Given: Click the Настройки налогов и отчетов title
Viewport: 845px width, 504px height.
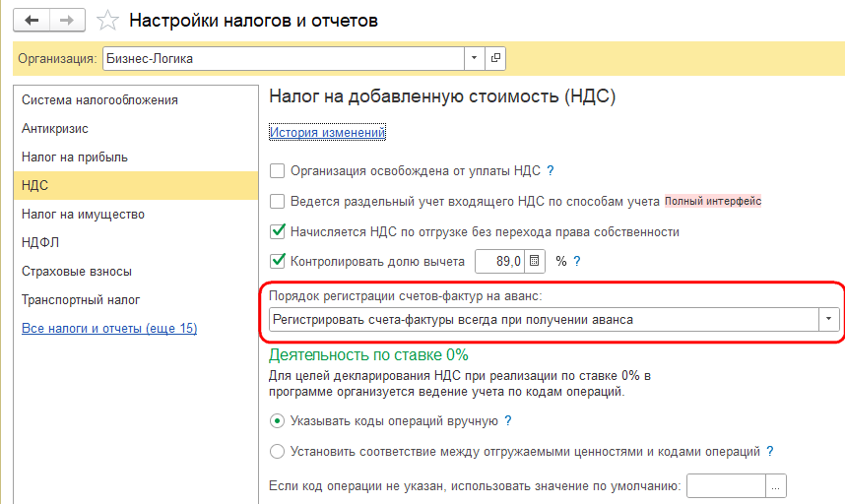Looking at the screenshot, I should (x=253, y=21).
